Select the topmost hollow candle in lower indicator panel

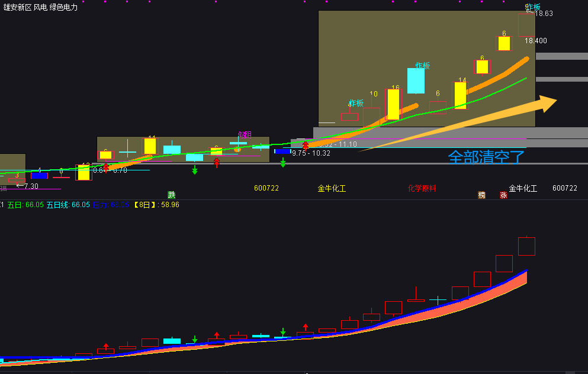click(x=526, y=246)
